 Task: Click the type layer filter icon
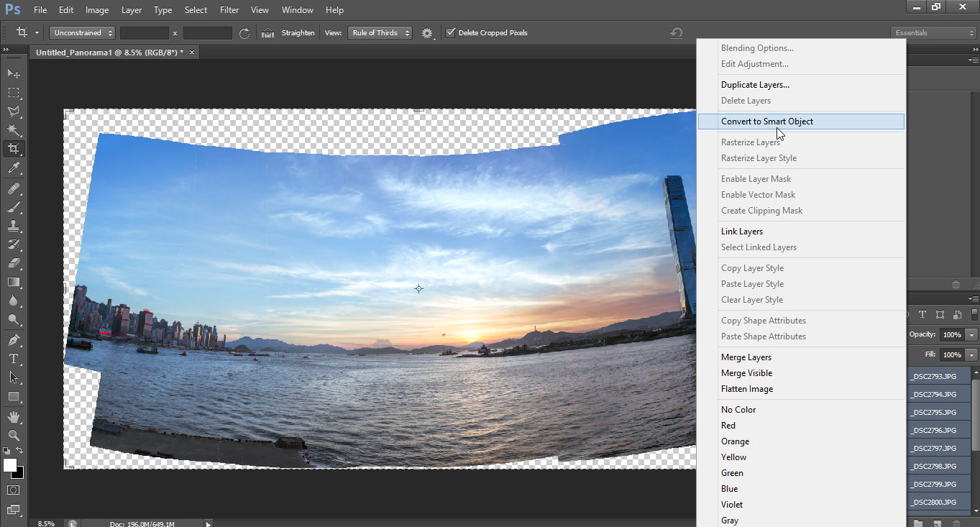(x=922, y=314)
